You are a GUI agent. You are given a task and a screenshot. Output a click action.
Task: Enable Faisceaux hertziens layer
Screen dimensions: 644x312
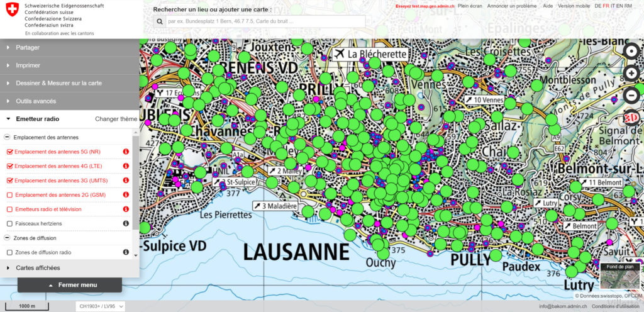point(10,224)
